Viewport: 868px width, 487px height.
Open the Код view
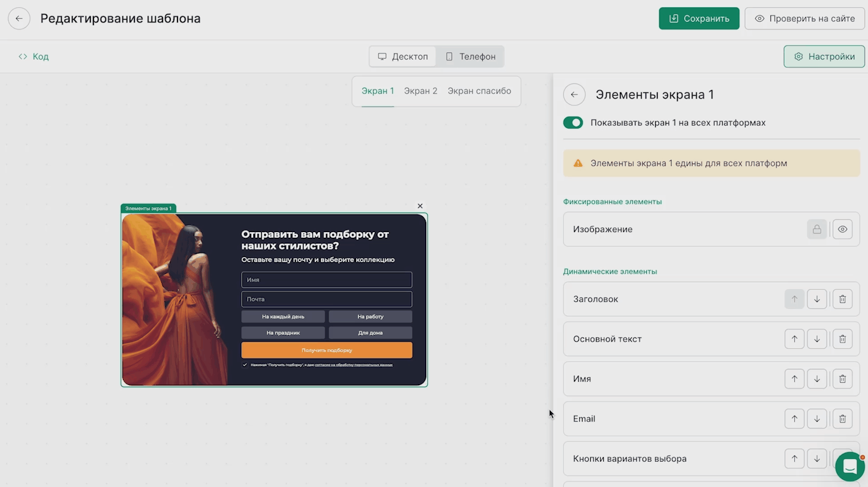(34, 57)
